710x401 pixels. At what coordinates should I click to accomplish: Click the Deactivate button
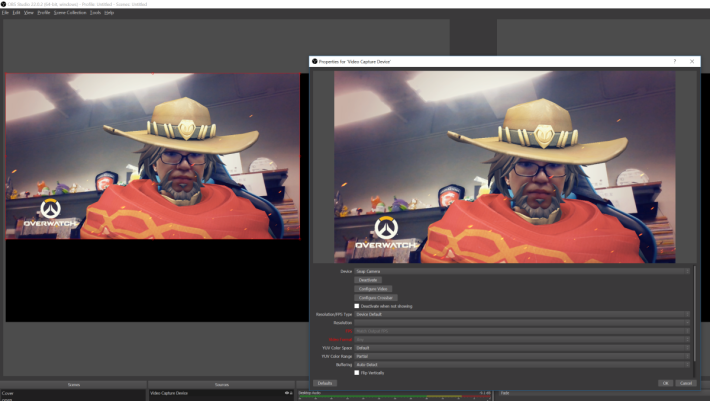368,280
